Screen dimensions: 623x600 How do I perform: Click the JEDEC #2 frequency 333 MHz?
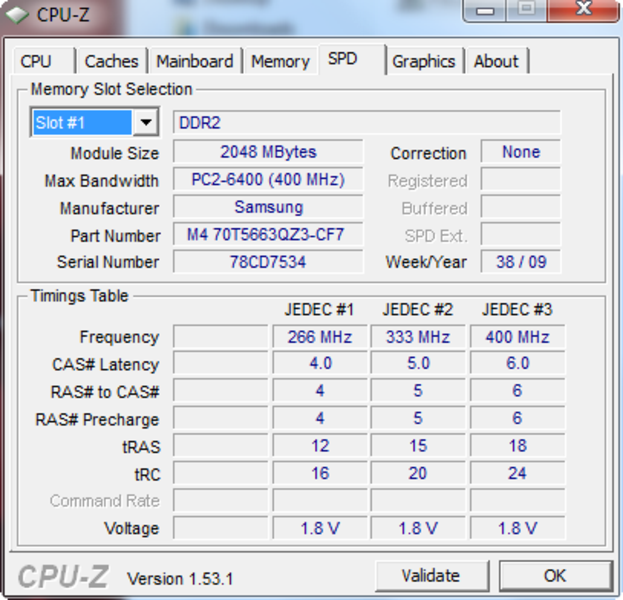click(418, 337)
